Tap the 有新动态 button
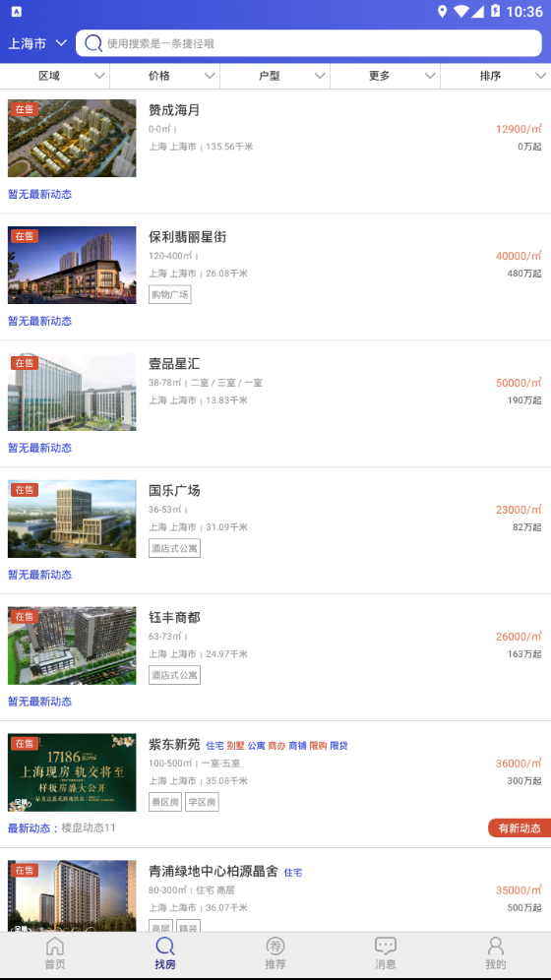551x980 pixels. (x=520, y=828)
